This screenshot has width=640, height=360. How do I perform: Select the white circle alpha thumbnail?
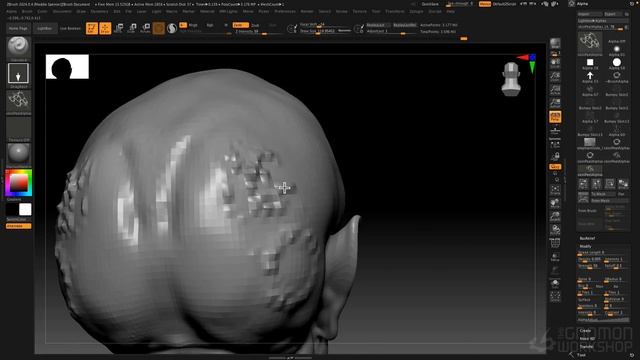(617, 62)
